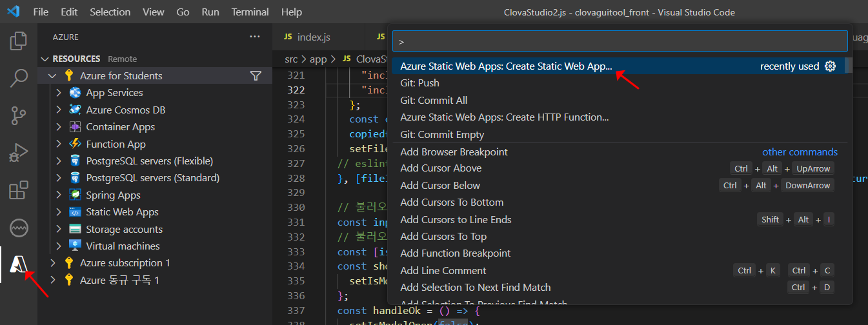This screenshot has height=325, width=868.
Task: Open the Run and Debug view
Action: coord(18,153)
